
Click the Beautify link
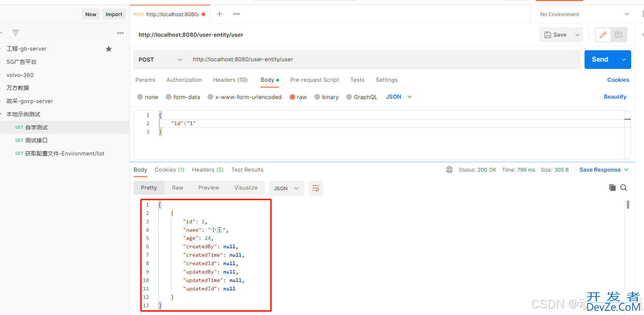click(615, 97)
